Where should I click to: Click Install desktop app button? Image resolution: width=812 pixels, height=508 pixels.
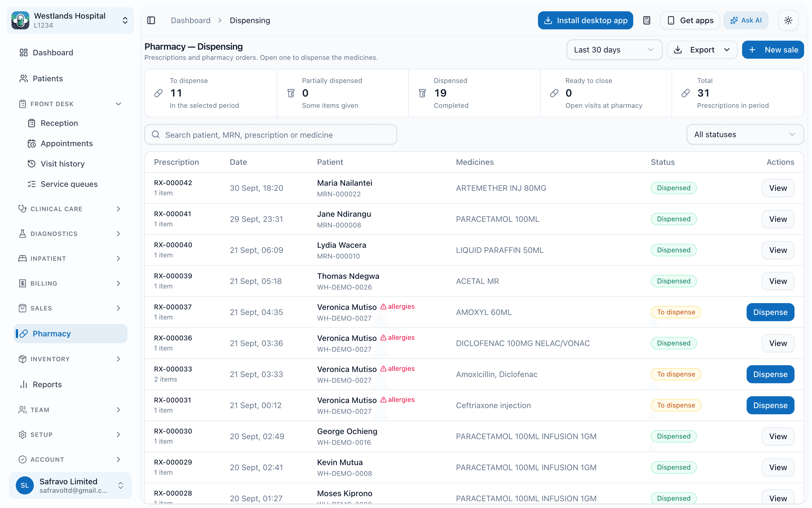pyautogui.click(x=585, y=21)
